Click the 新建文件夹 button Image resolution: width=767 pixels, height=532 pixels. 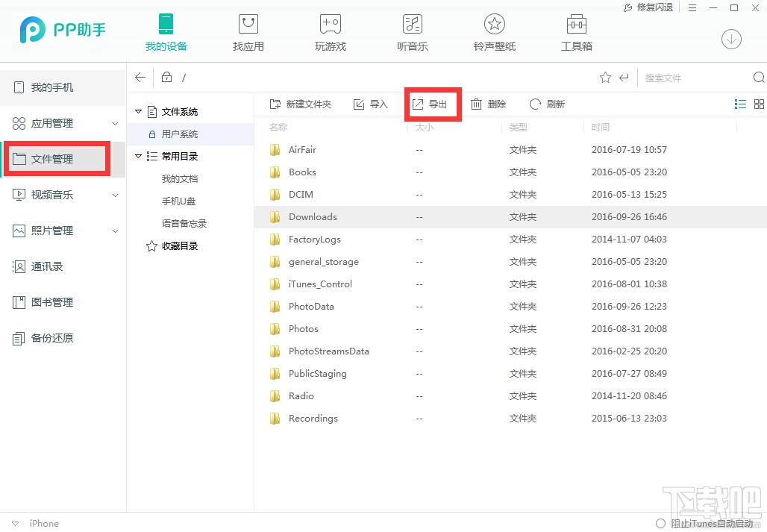(x=301, y=104)
